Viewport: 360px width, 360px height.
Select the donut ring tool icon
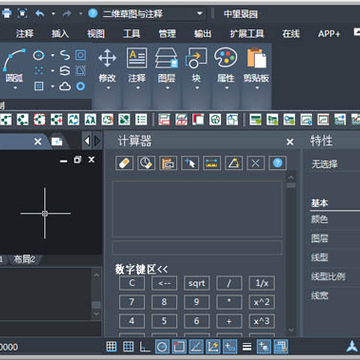pos(80,87)
